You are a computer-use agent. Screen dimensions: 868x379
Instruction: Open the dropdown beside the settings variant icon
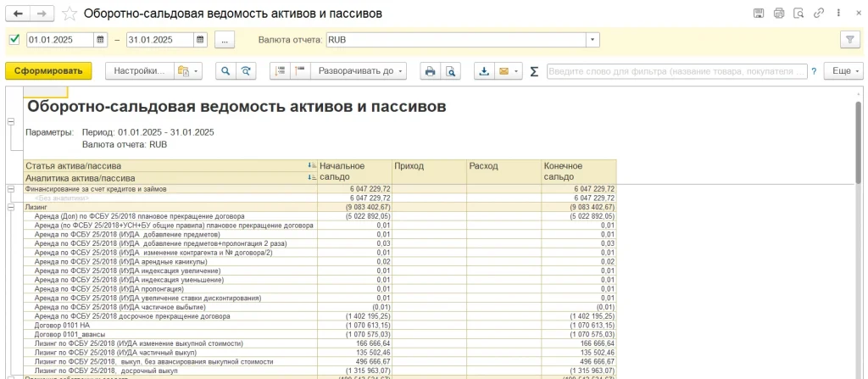(x=197, y=71)
